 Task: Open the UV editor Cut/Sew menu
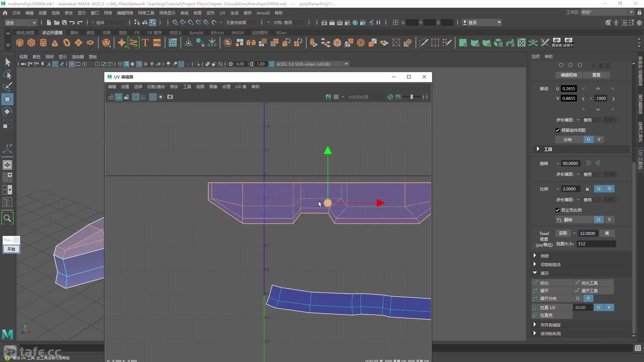coord(156,86)
